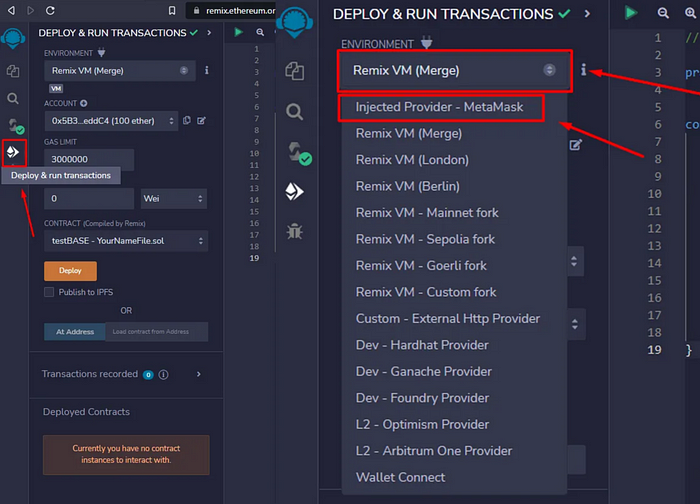The image size is (700, 504).
Task: Click the gas limit 3000000 field
Action: [89, 159]
